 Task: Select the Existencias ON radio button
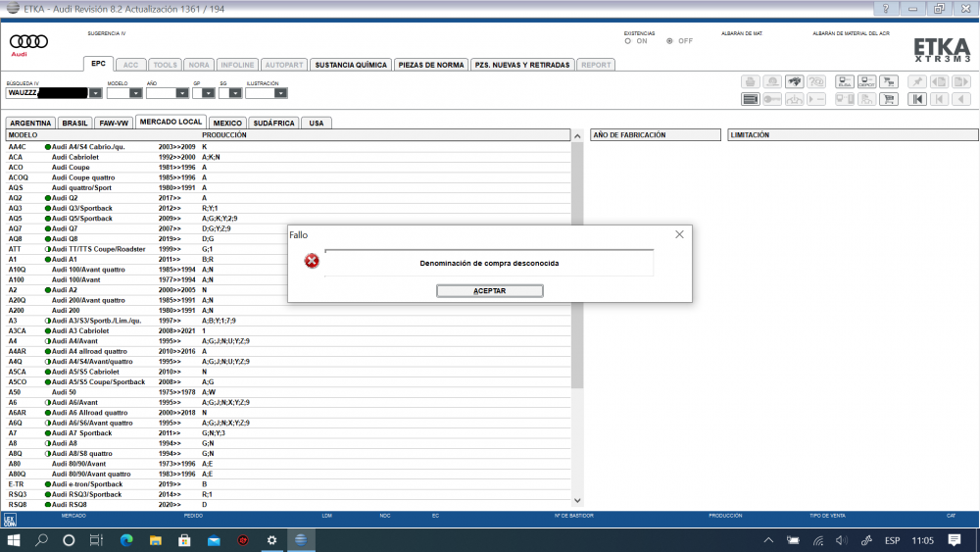click(x=628, y=41)
